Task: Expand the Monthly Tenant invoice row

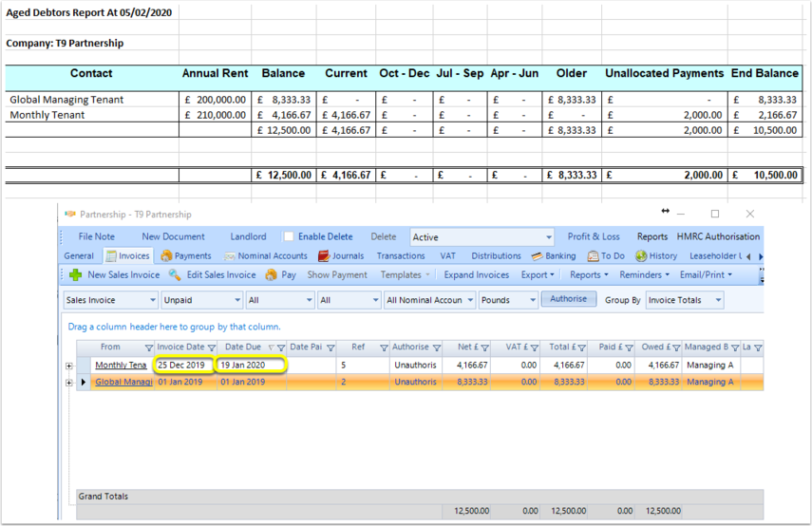Action: point(69,366)
